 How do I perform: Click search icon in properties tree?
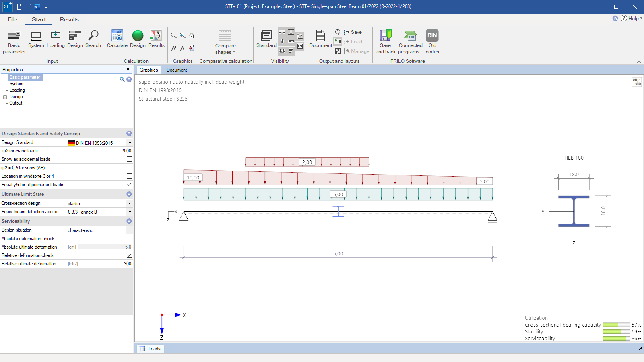click(122, 80)
